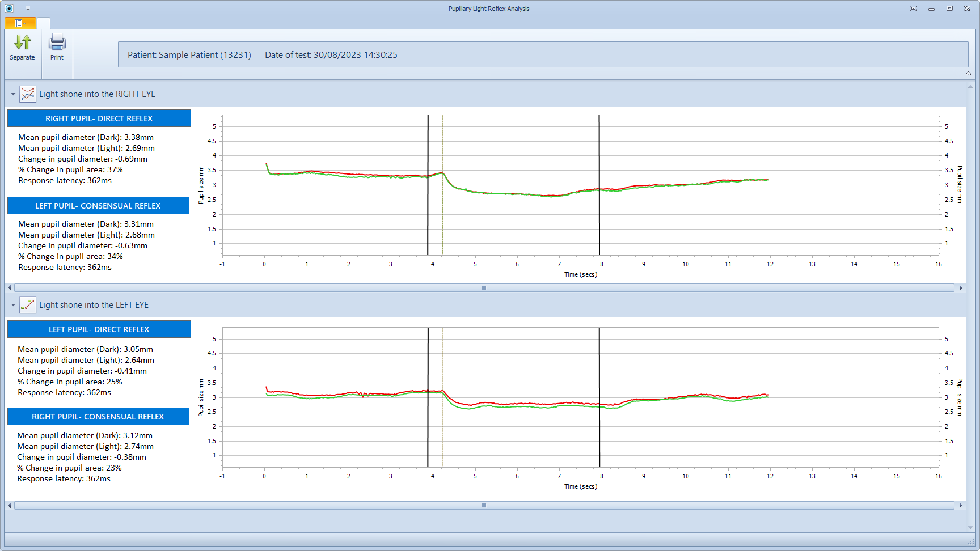
Task: Click the LEFT EYE chart horizontal scrollbar thumb
Action: 484,506
